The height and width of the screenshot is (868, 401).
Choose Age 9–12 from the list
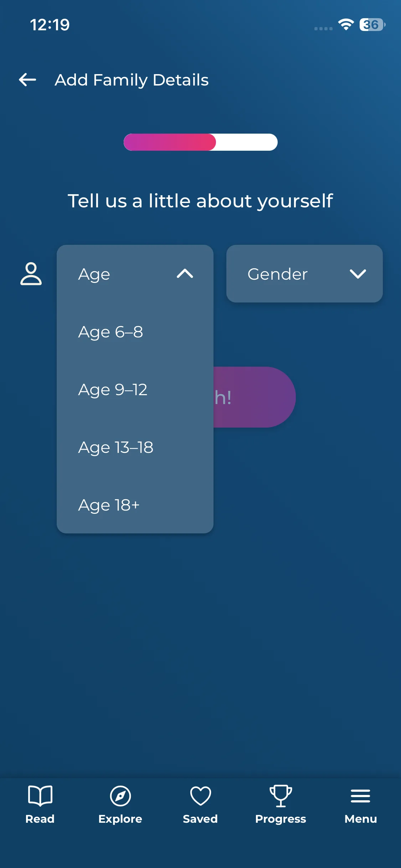click(113, 389)
